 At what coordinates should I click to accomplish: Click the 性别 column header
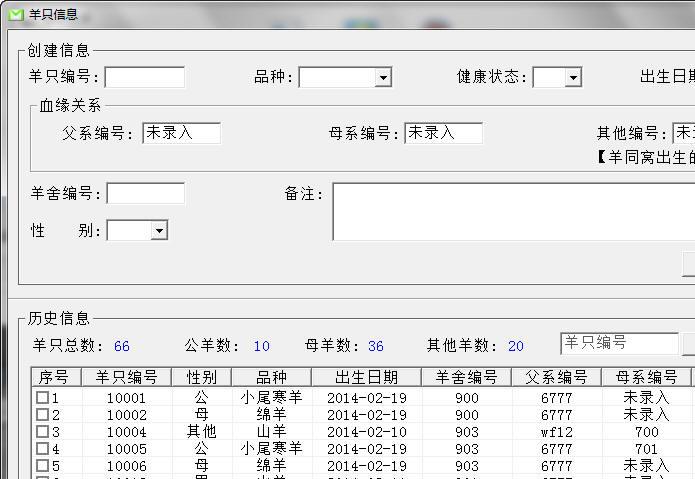click(201, 377)
